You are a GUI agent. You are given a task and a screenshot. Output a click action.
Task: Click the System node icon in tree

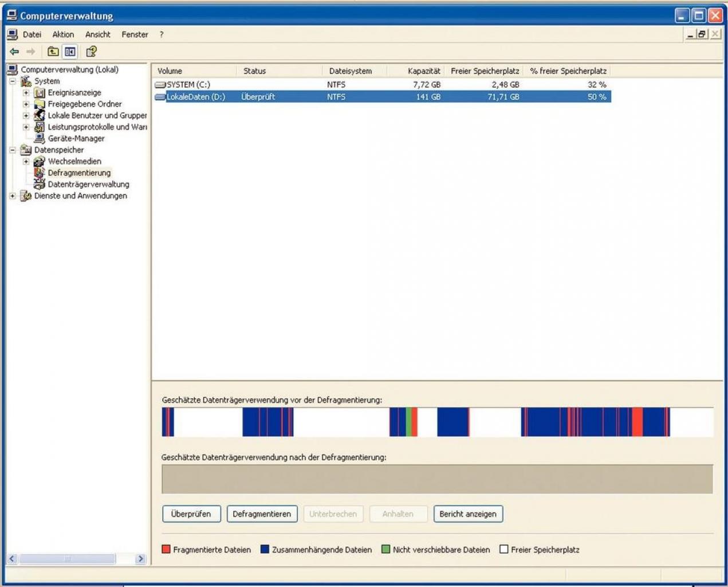coord(26,81)
